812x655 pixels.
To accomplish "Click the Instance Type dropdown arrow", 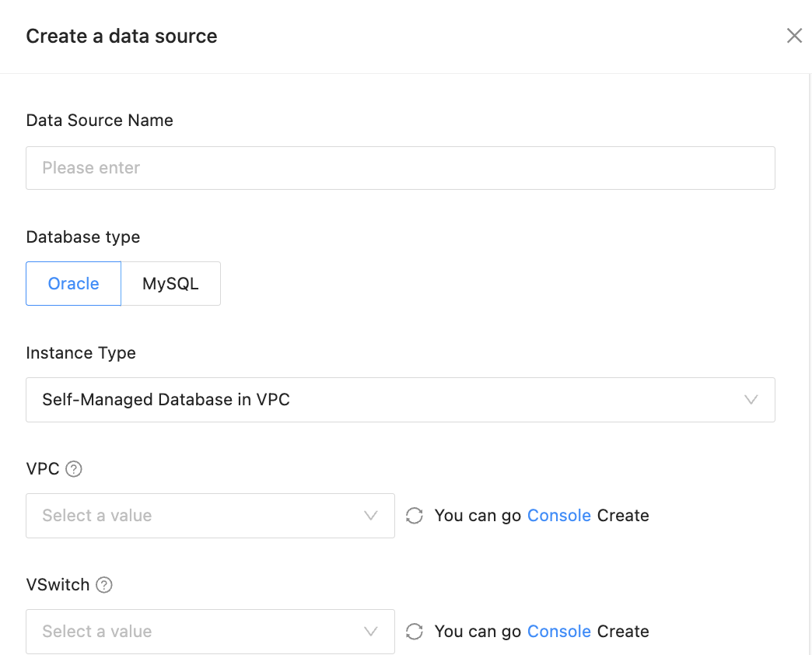I will pyautogui.click(x=751, y=400).
